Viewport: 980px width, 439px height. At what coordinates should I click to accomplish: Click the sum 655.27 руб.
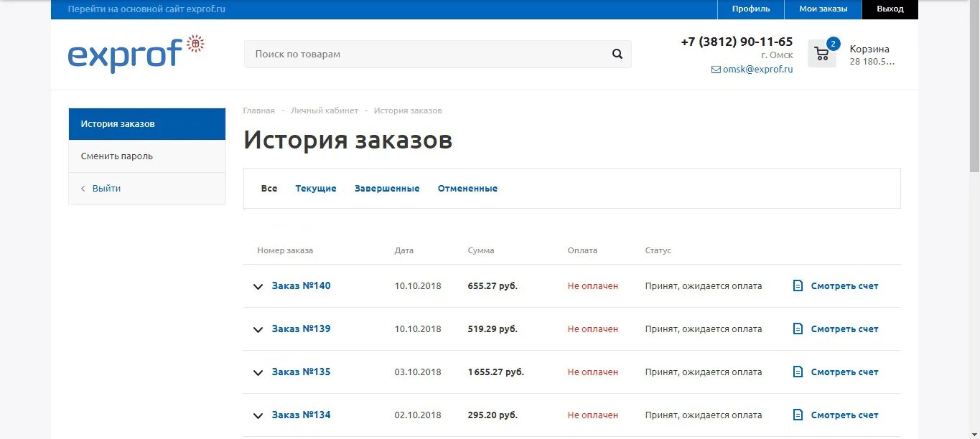[x=493, y=285]
